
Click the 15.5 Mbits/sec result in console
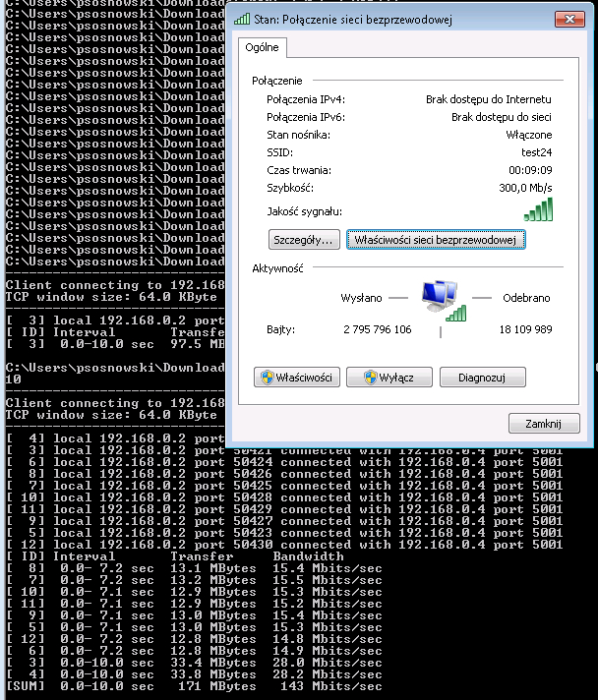click(x=328, y=580)
